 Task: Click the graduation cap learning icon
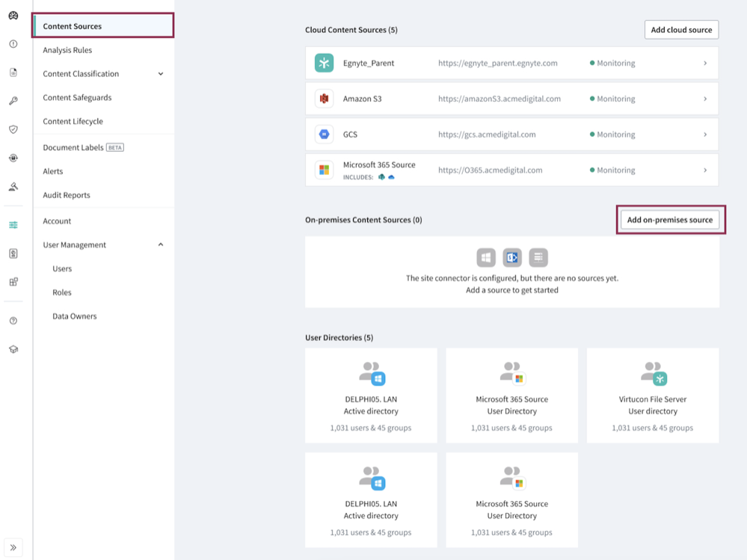coord(13,350)
